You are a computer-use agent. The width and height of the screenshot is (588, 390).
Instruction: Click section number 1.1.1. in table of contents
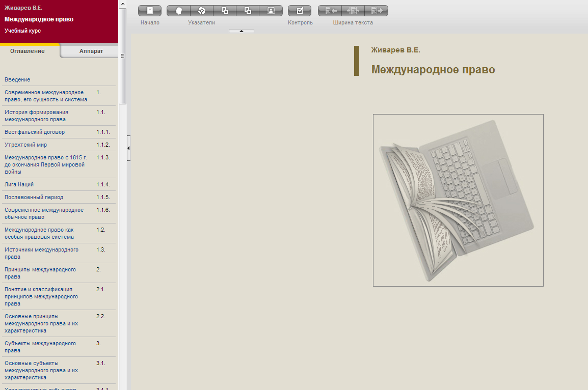pos(103,132)
